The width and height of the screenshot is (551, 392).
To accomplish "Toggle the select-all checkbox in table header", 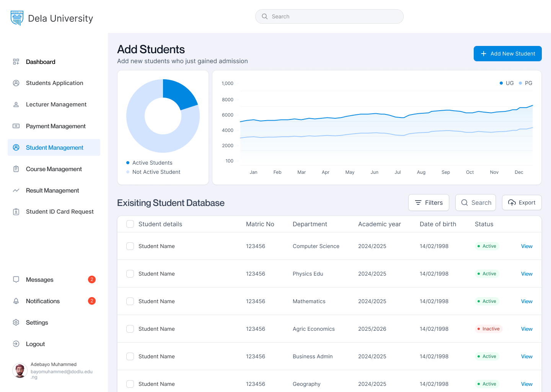I will click(x=130, y=224).
